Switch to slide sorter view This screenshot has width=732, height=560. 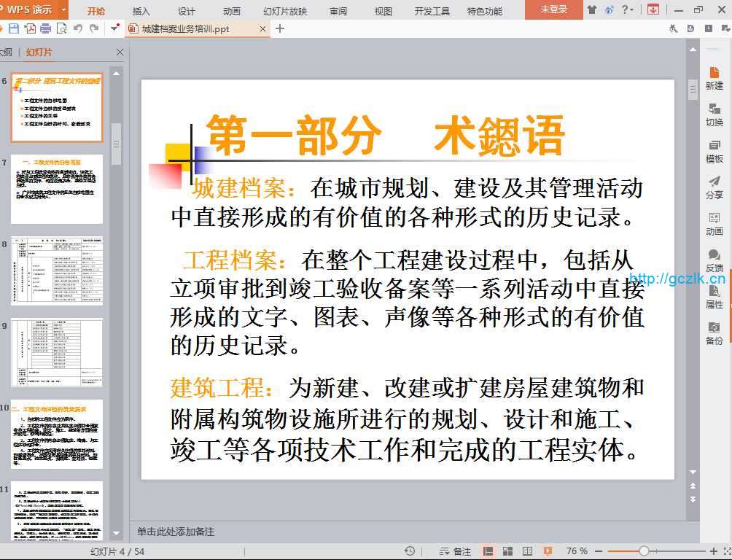click(508, 551)
